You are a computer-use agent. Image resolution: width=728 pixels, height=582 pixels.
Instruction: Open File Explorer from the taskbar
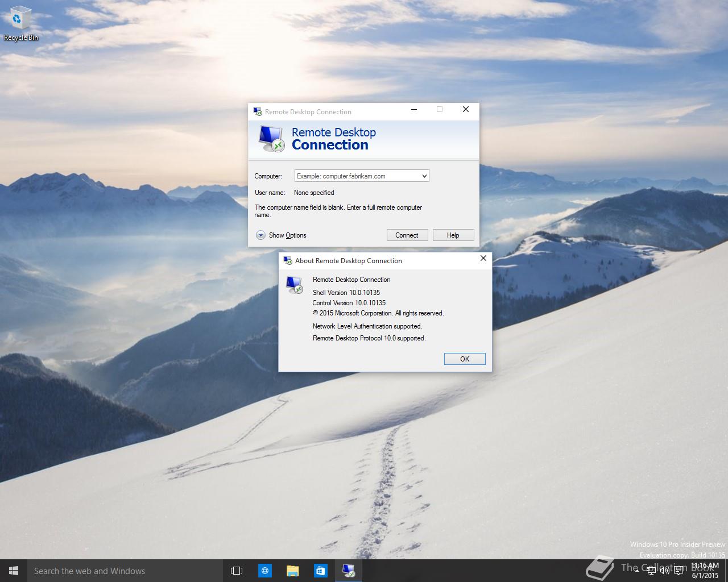point(292,571)
